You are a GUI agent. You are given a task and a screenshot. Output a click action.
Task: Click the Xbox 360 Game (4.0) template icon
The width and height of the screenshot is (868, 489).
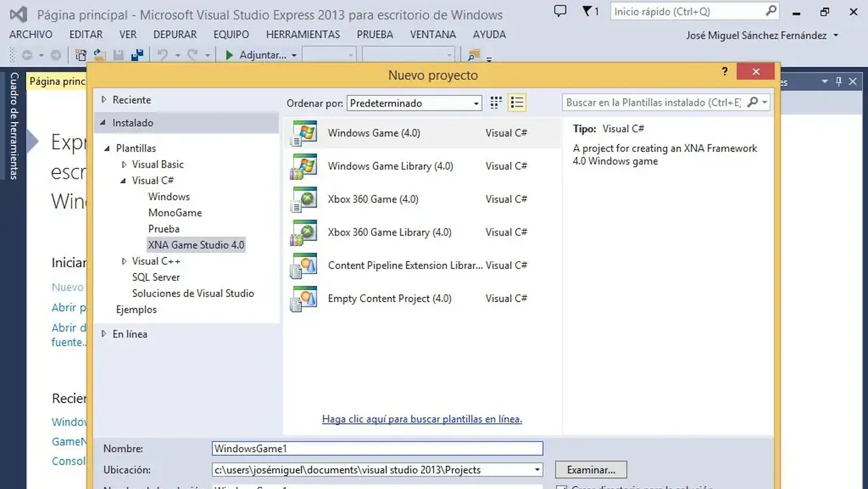tap(303, 199)
